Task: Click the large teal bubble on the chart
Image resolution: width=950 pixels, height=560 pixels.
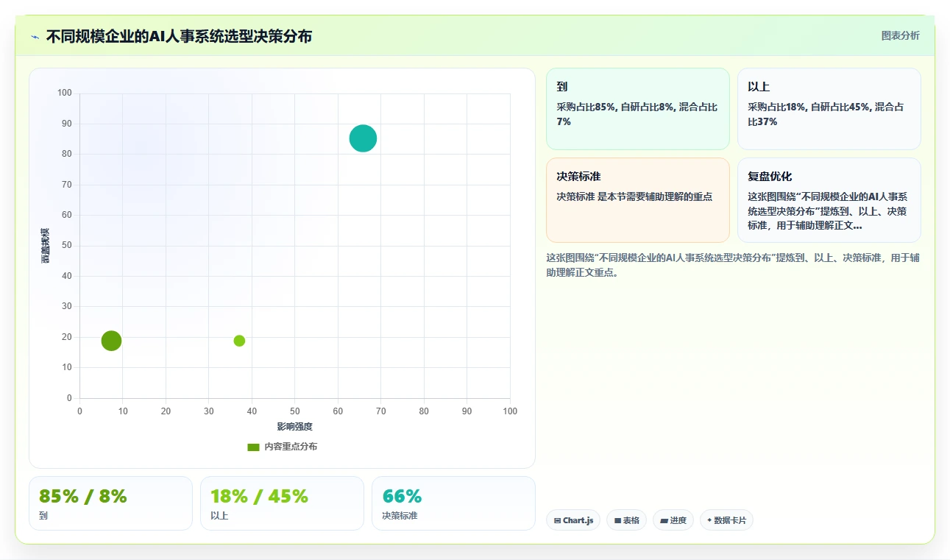Action: [363, 138]
